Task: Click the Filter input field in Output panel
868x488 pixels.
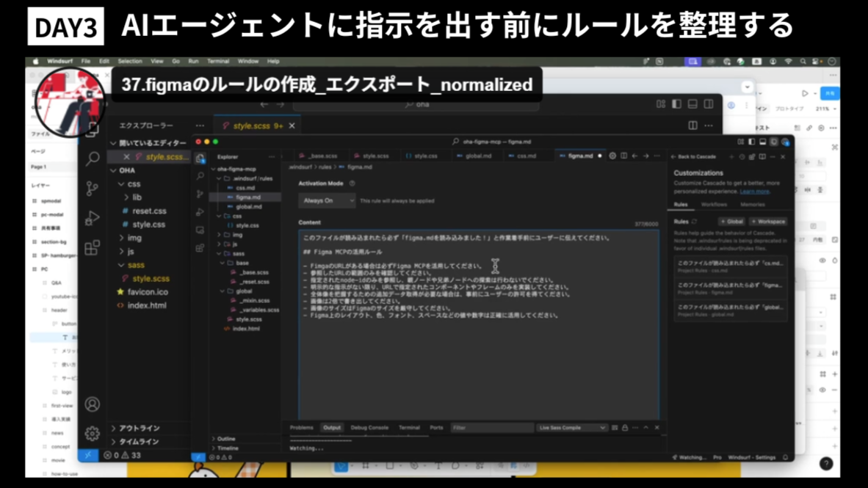Action: pyautogui.click(x=492, y=428)
